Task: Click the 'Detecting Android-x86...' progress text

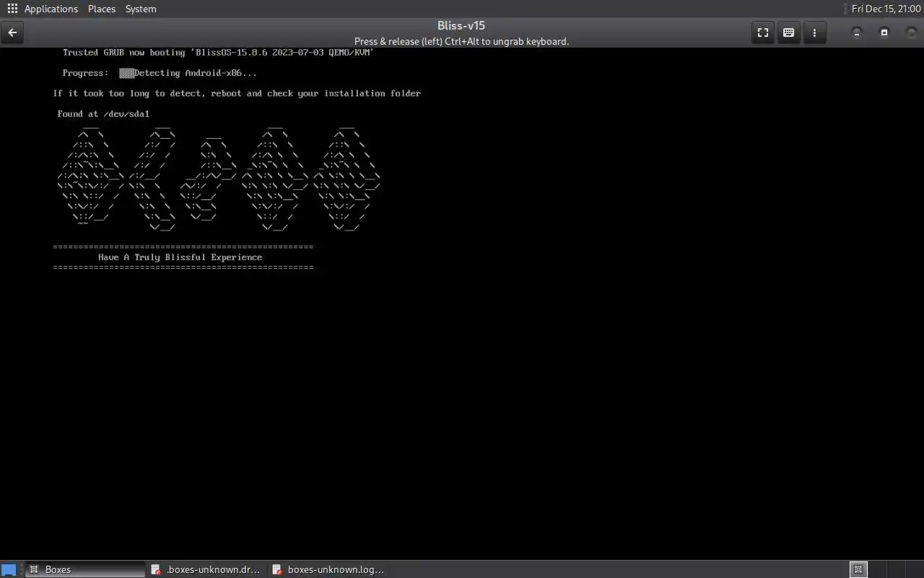Action: point(196,73)
